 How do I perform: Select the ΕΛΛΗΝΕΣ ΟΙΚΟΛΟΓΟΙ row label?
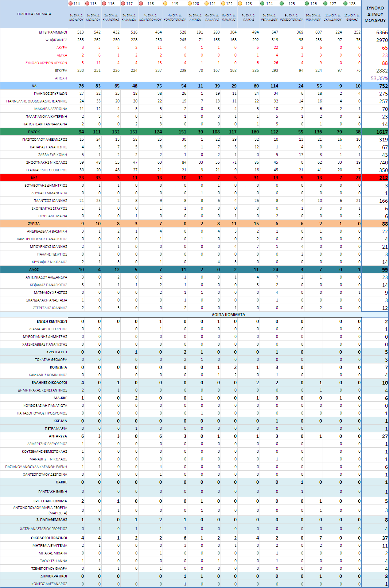point(49,382)
